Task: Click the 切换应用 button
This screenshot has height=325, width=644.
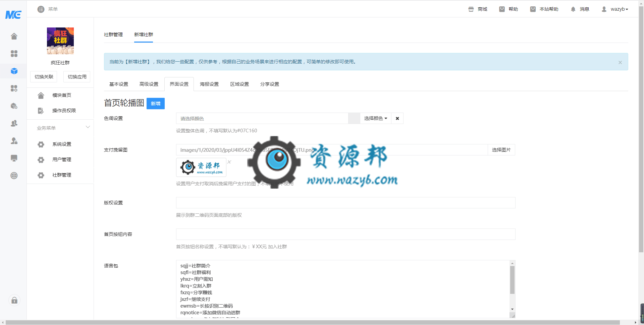Action: pos(77,77)
